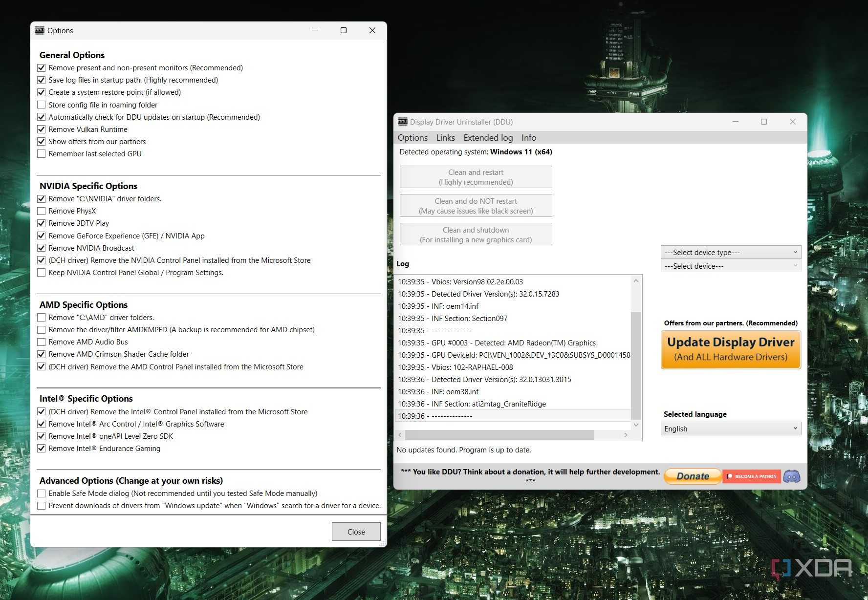Screen dimensions: 868x600
Task: Click Clean and shutdown button
Action: pyautogui.click(x=476, y=235)
